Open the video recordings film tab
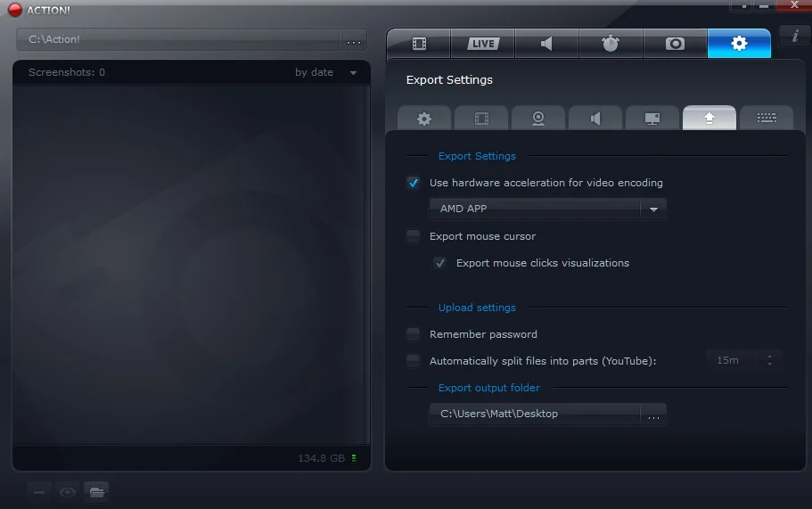 click(419, 44)
